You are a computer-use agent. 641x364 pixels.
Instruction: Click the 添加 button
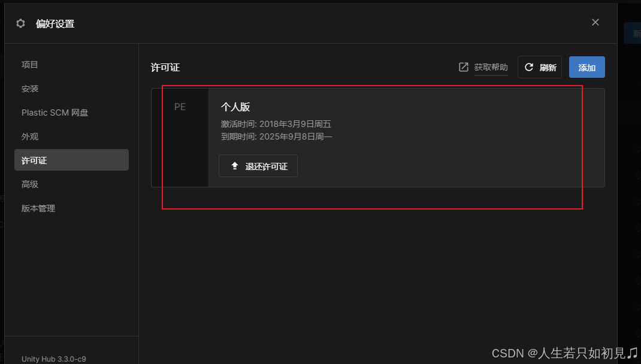point(586,68)
